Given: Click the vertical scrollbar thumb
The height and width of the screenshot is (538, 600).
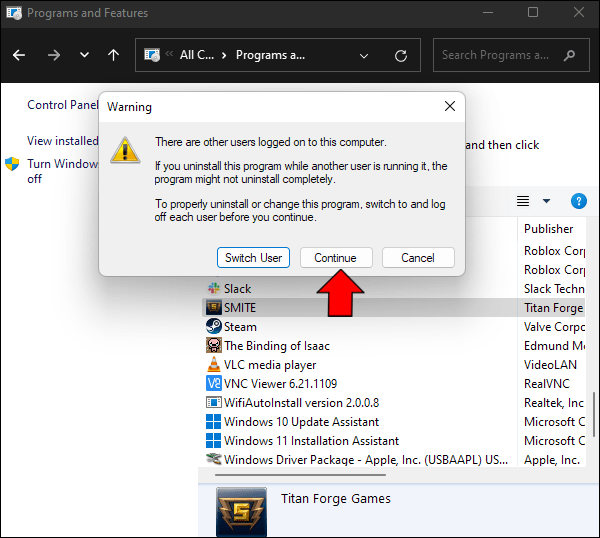Looking at the screenshot, I should 593,414.
